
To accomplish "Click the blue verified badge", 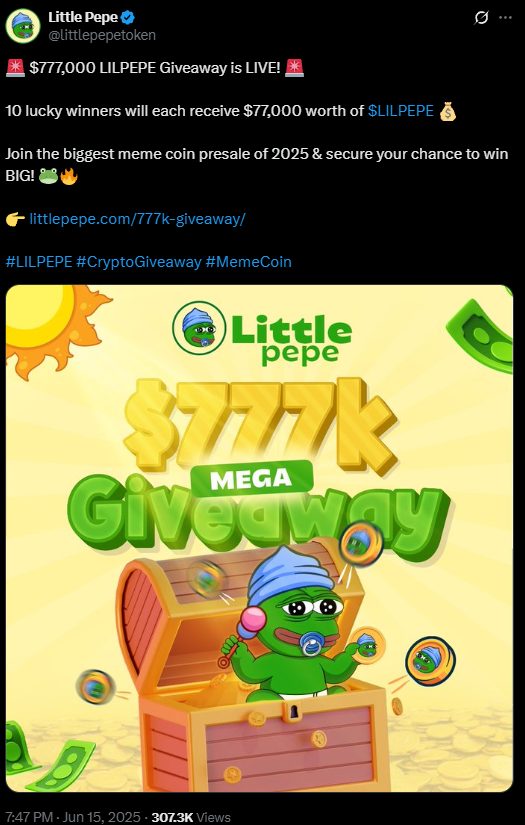I will [x=128, y=17].
